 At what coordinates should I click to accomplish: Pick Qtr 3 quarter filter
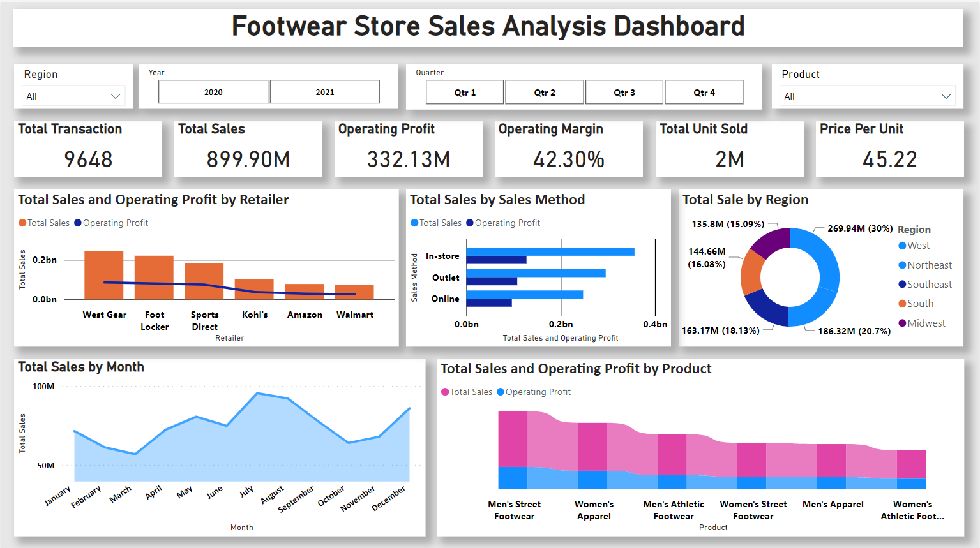coord(624,93)
